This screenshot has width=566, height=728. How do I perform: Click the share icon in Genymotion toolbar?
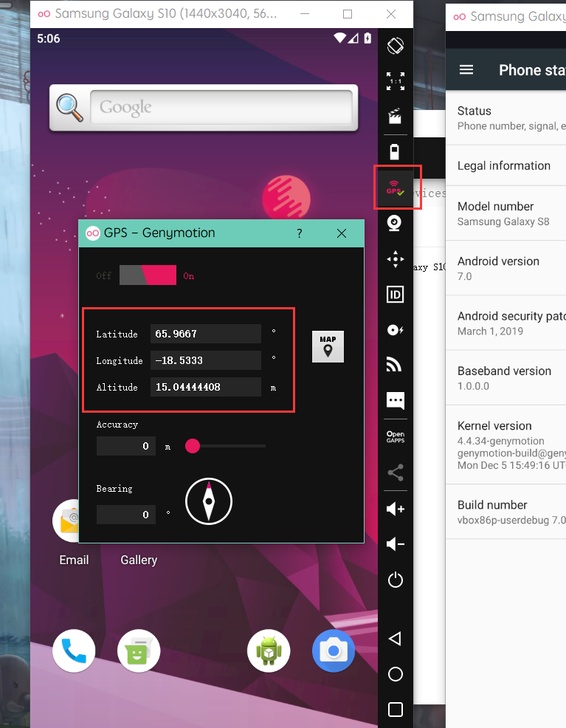tap(396, 473)
